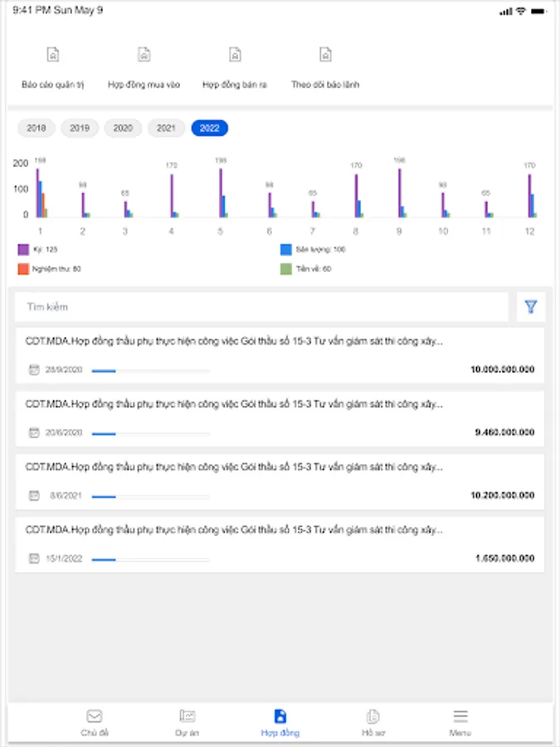Click progress bar of the 8/6/2021 contract
560x747 pixels.
pyautogui.click(x=150, y=496)
